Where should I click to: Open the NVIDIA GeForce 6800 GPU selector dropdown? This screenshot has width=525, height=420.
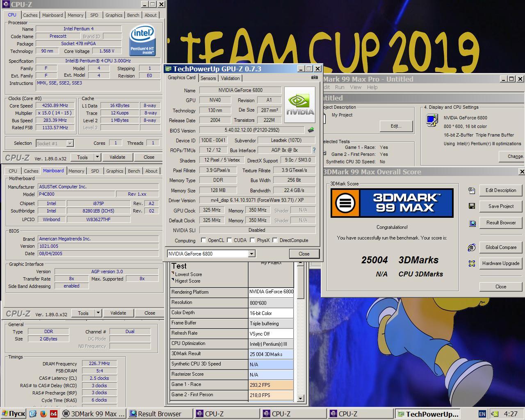[x=251, y=254]
